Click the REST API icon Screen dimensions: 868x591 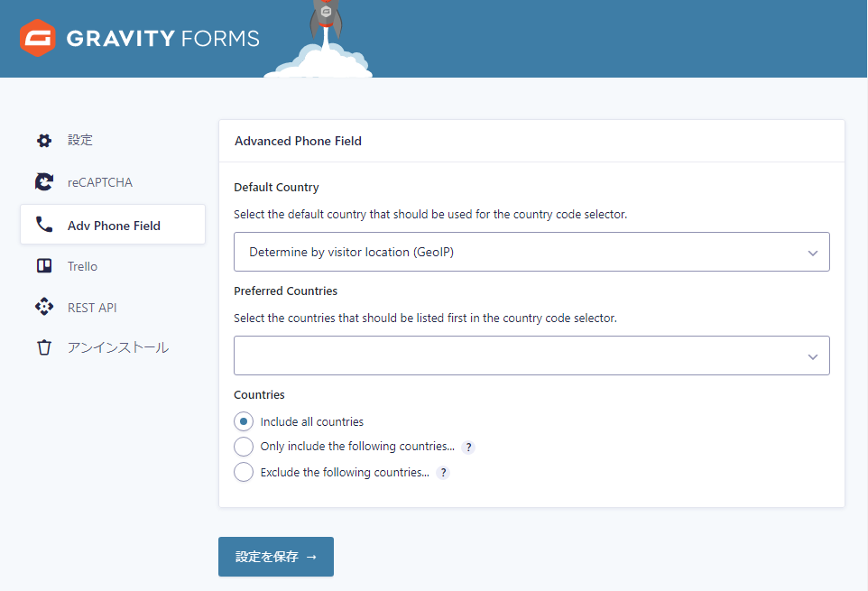click(43, 308)
